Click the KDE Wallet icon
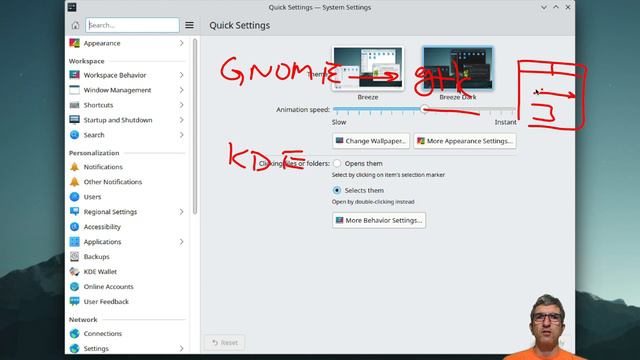The width and height of the screenshot is (640, 360). click(x=74, y=271)
